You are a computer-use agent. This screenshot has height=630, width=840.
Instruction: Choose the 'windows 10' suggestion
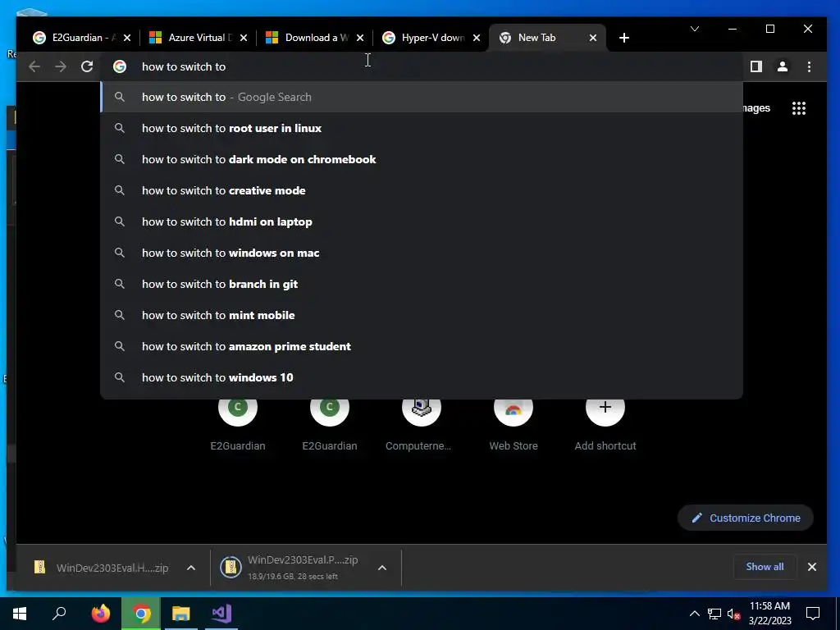(421, 377)
